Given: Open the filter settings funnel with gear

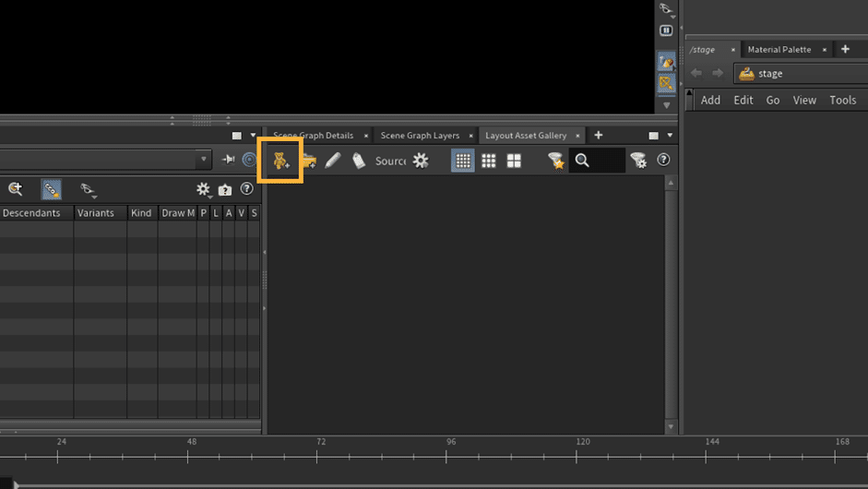Looking at the screenshot, I should pyautogui.click(x=638, y=161).
